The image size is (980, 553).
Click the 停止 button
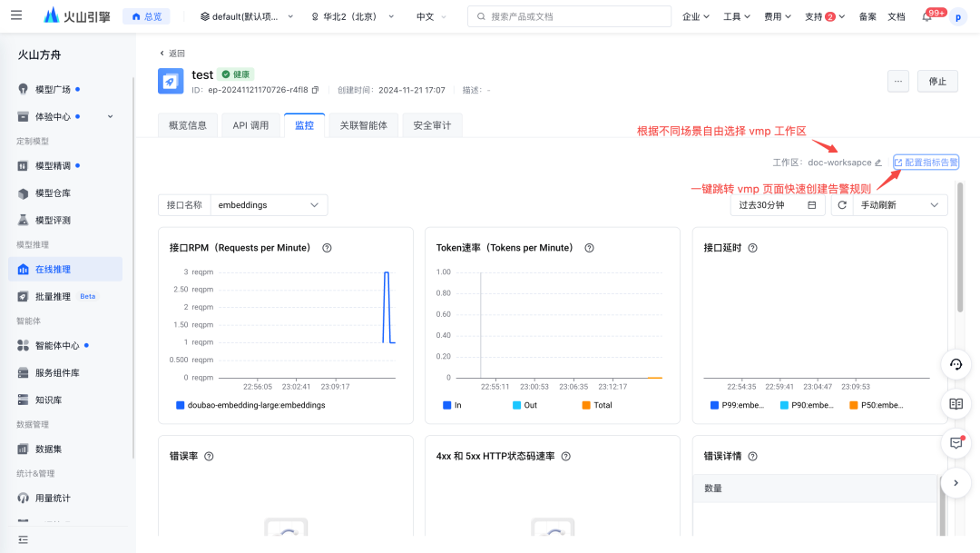point(937,82)
